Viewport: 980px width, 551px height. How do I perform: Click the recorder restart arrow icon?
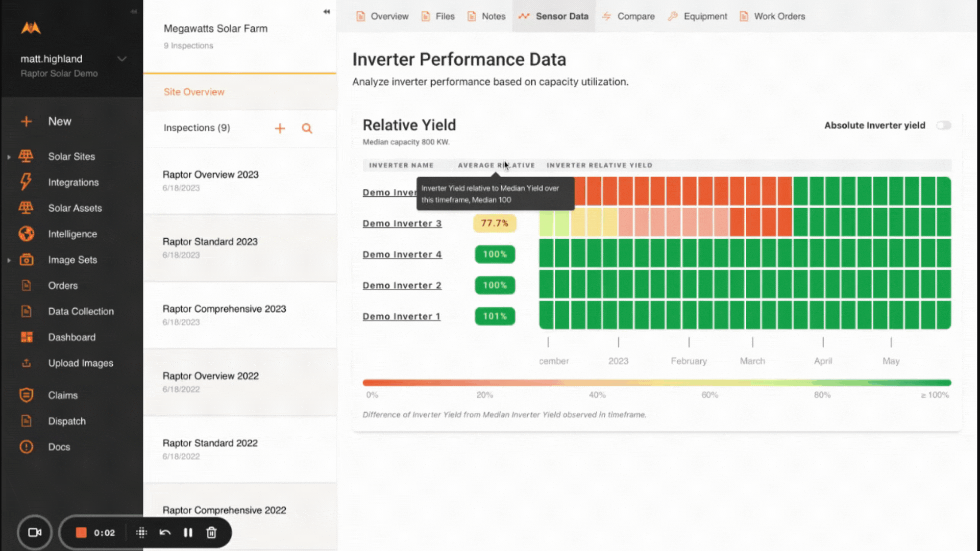165,533
